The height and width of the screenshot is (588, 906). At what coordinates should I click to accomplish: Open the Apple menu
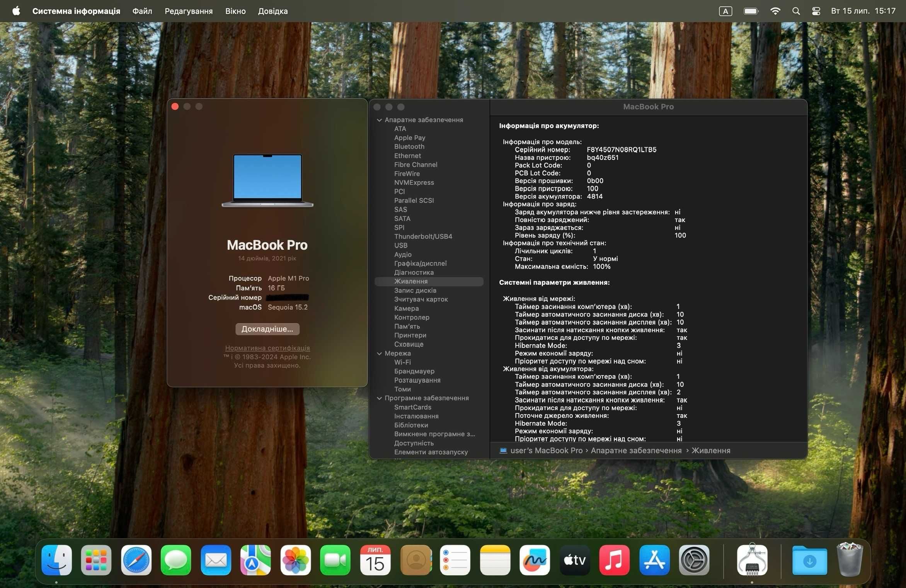point(16,11)
